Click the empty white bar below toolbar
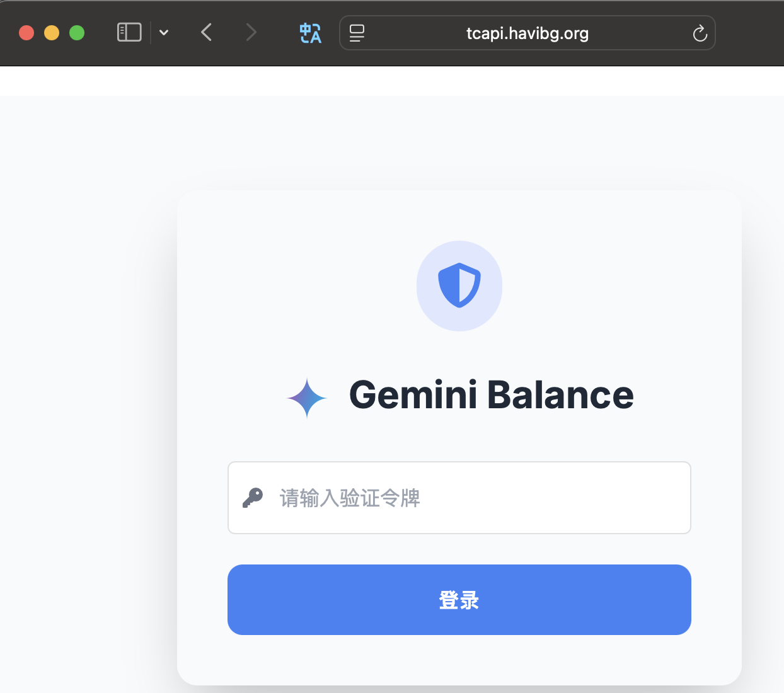784x693 pixels. tap(392, 81)
